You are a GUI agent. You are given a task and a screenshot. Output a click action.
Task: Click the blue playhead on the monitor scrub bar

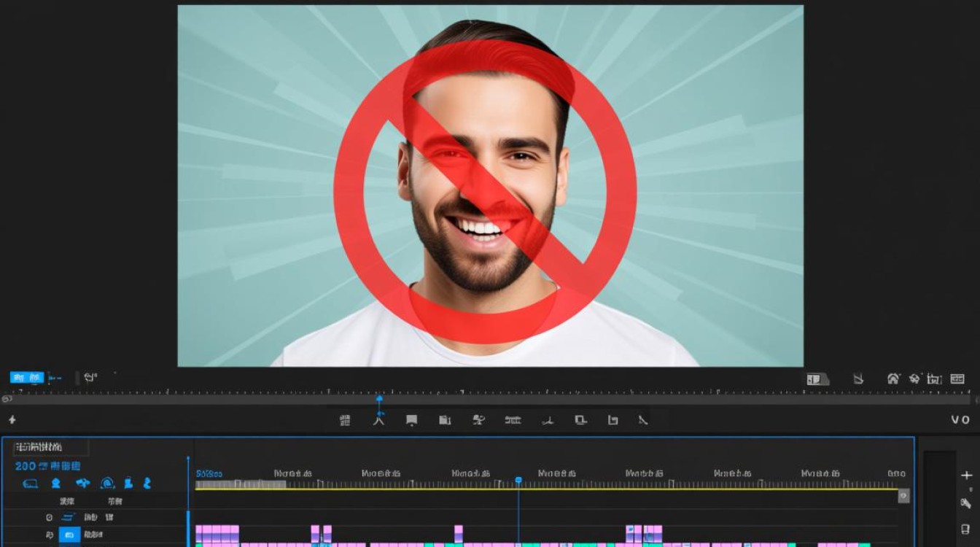pyautogui.click(x=379, y=399)
